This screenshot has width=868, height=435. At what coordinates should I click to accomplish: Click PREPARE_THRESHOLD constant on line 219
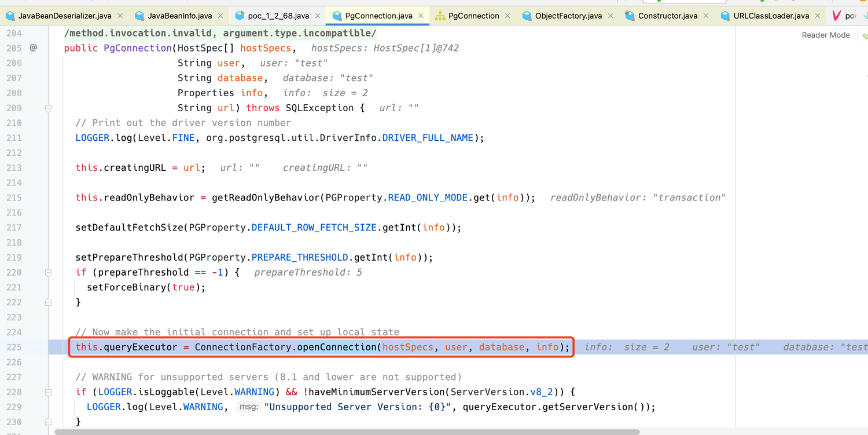click(x=300, y=257)
